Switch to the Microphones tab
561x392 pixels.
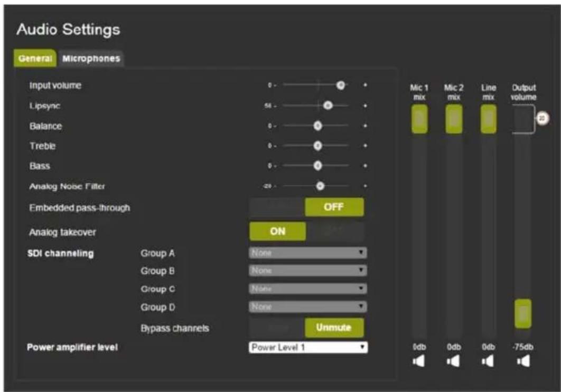[x=91, y=59]
